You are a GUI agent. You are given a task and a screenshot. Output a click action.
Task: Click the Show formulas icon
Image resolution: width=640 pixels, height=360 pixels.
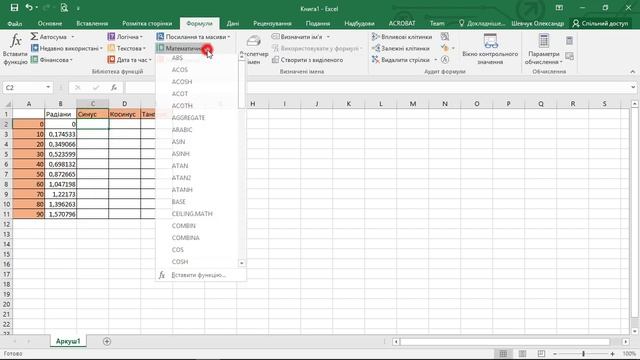445,37
